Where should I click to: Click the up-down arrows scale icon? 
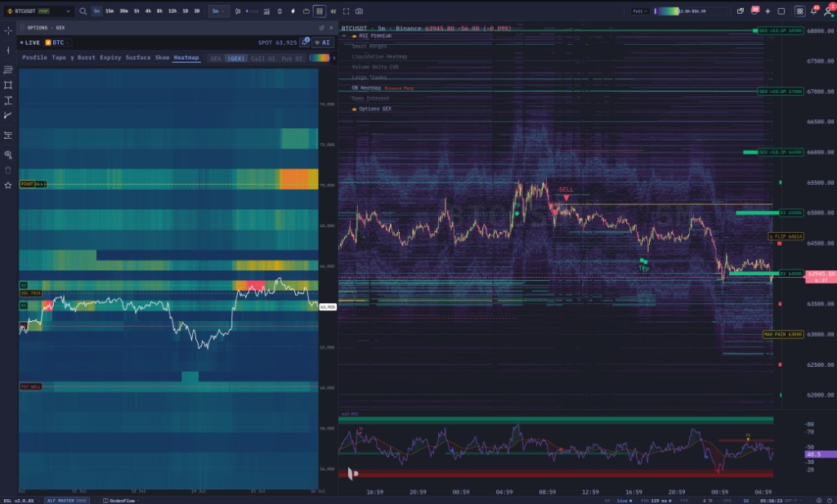click(x=280, y=11)
